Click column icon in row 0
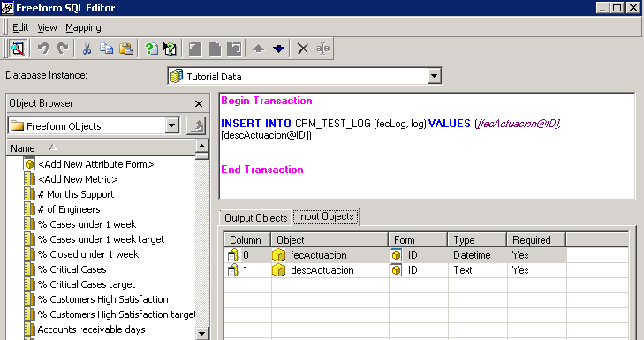 click(233, 255)
